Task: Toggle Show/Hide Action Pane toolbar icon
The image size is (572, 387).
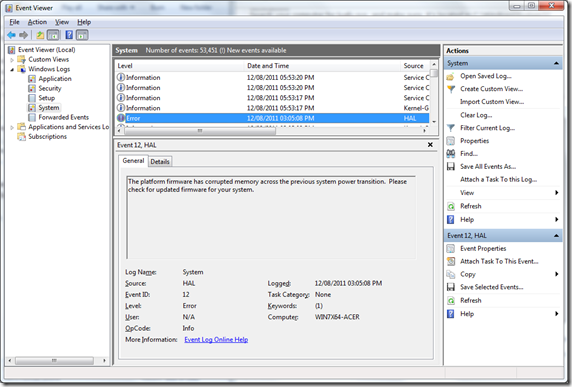Action: click(x=82, y=35)
